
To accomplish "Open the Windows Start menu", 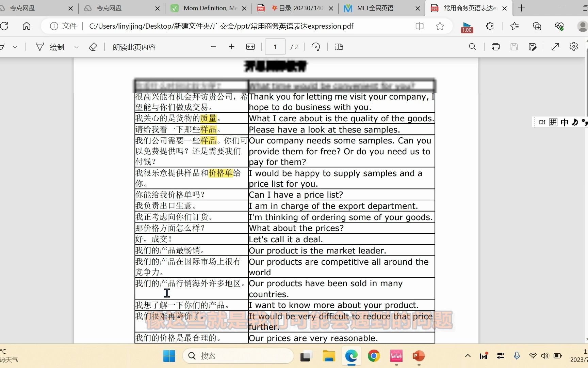I will (169, 356).
